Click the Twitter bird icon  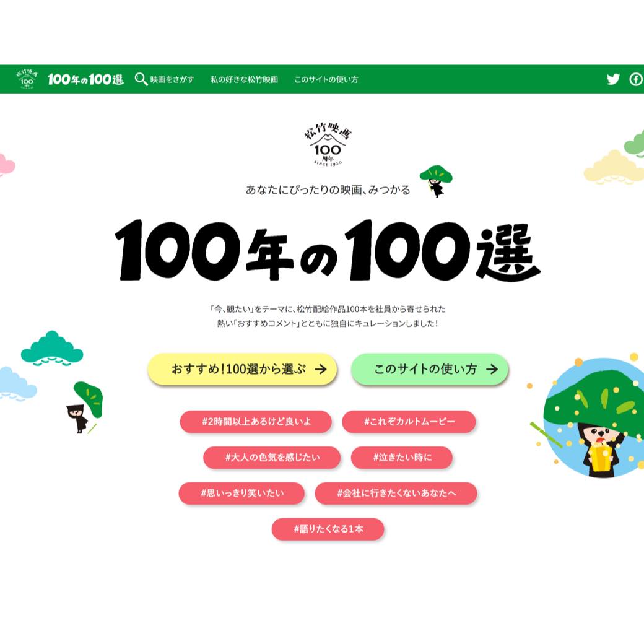(613, 79)
